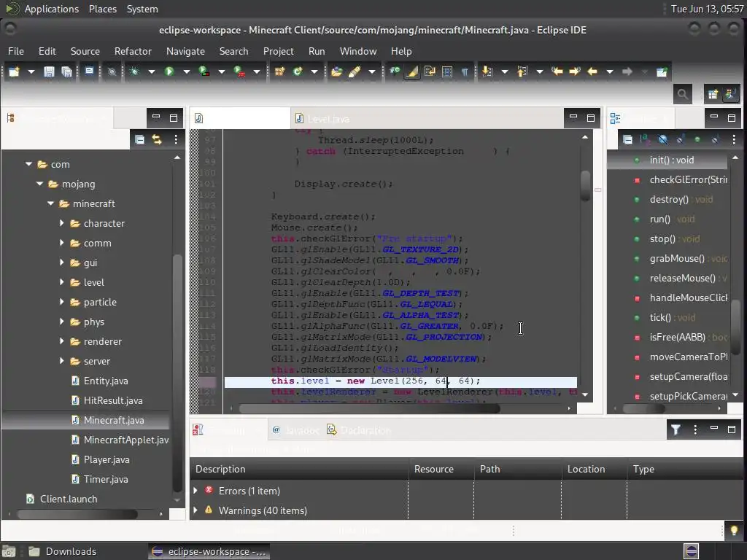Click the New wizard toolbar icon
Screen dimensions: 747x560
click(x=14, y=71)
